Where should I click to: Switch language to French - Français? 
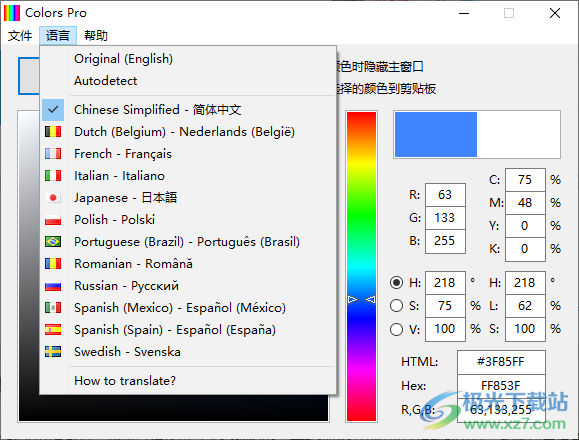188,154
